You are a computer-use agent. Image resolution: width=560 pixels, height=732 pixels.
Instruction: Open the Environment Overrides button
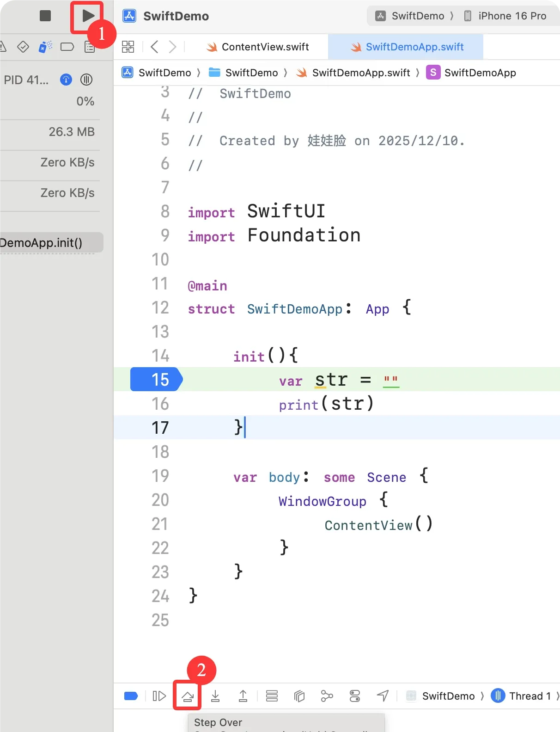[x=355, y=696]
